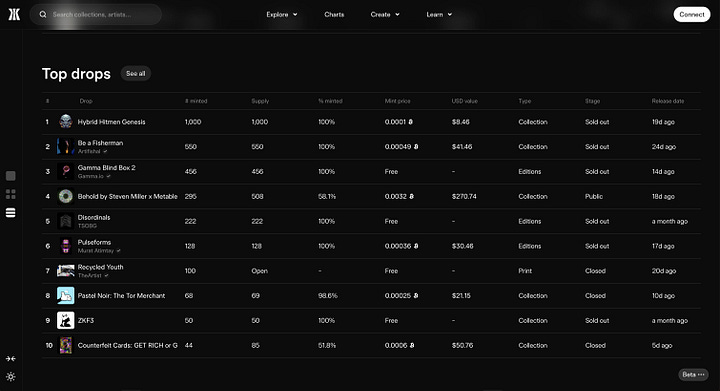
Task: Click the Artifishal artist name
Action: click(x=89, y=151)
